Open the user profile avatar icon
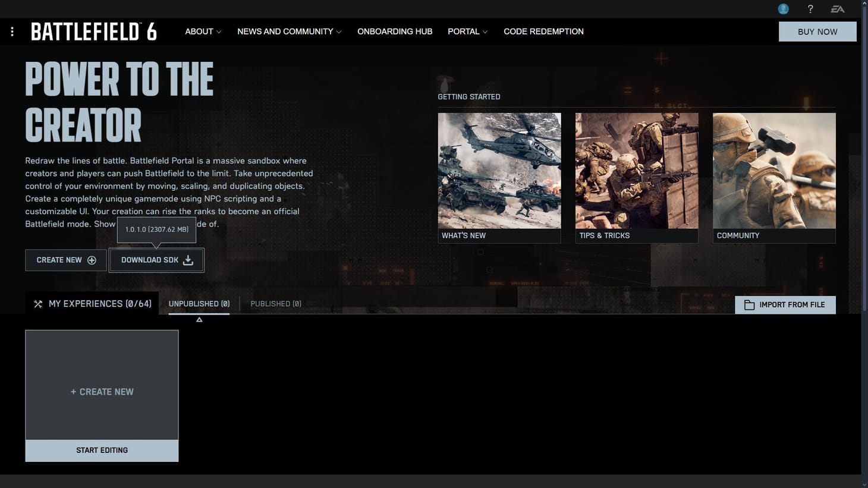 pyautogui.click(x=783, y=9)
